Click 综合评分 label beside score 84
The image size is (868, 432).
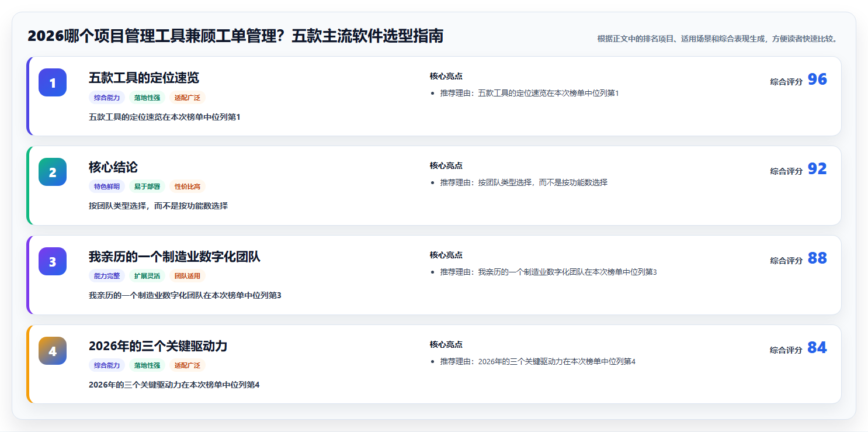(786, 350)
